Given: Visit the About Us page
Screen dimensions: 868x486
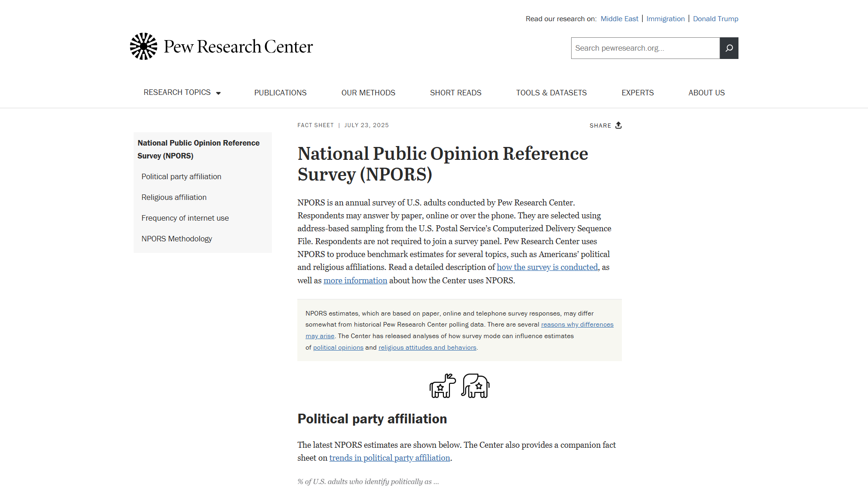Looking at the screenshot, I should 706,93.
